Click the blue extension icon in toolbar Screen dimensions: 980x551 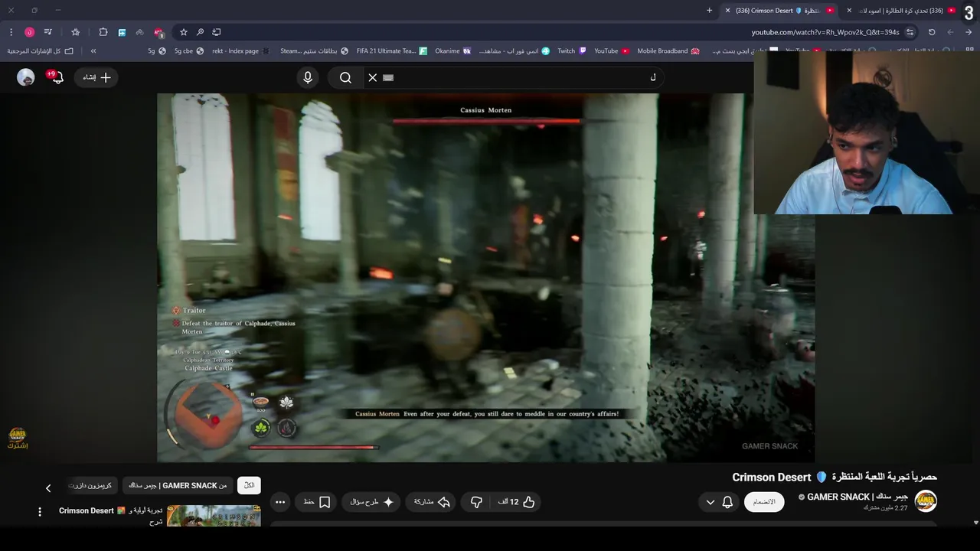click(122, 32)
